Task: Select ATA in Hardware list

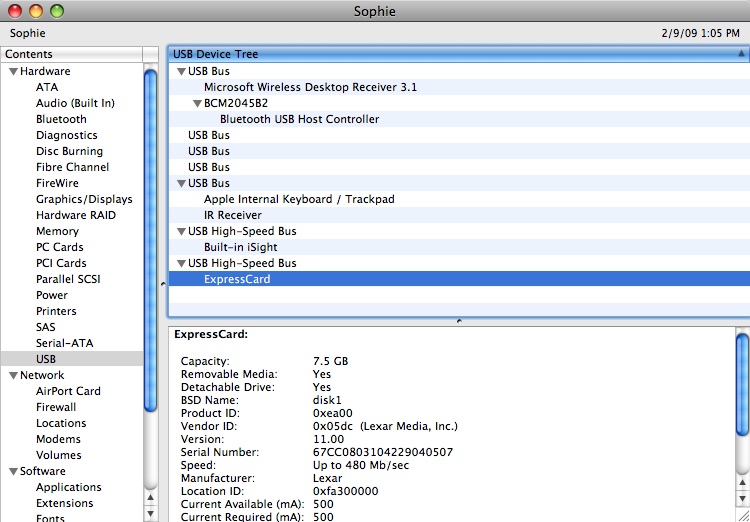Action: click(x=47, y=88)
